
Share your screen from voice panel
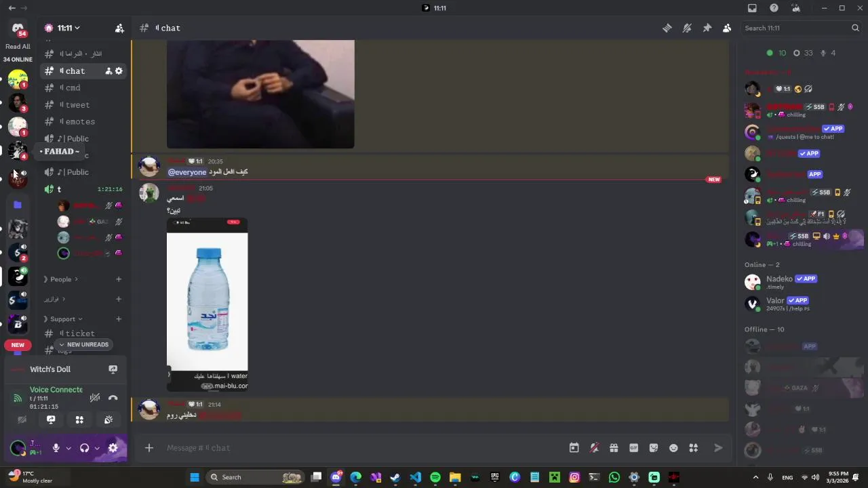(51, 420)
